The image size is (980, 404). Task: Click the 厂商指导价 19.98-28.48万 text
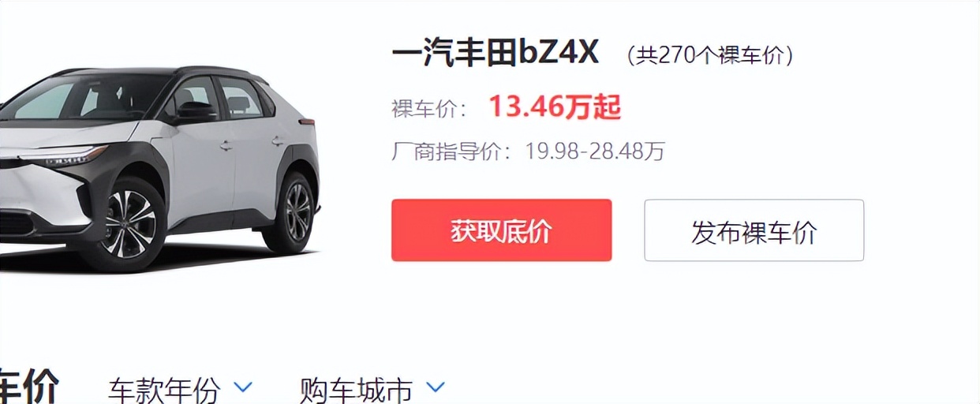tap(528, 151)
